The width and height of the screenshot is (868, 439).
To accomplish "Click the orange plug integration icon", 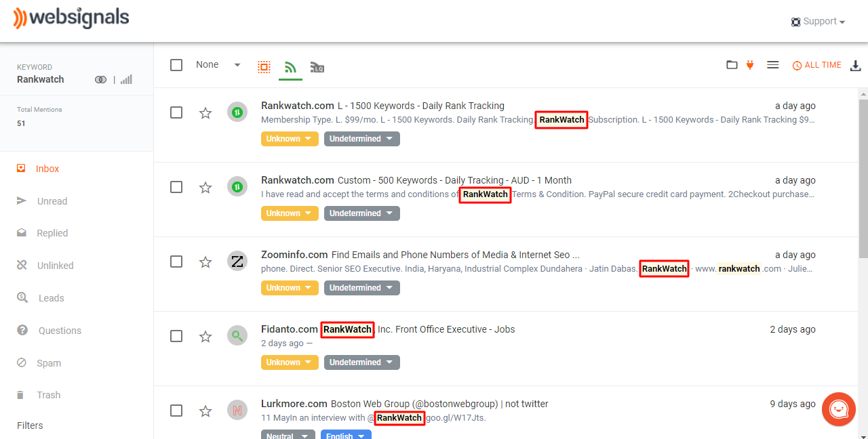I will click(750, 65).
